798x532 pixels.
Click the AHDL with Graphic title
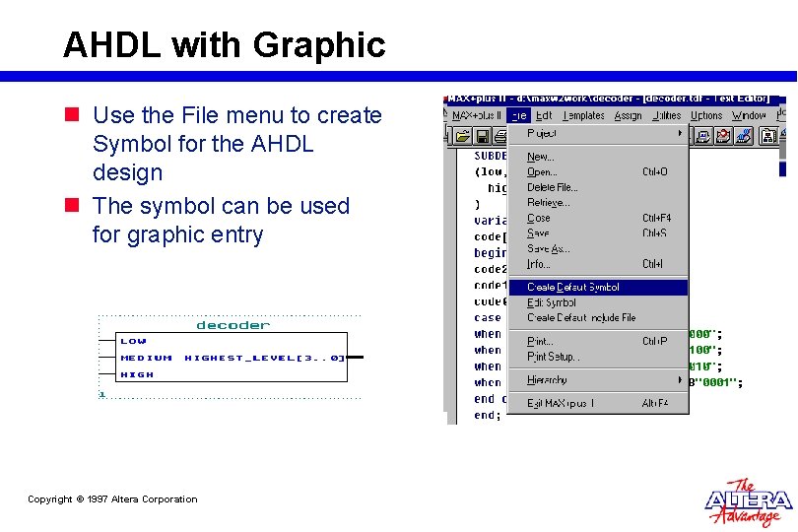[x=225, y=44]
